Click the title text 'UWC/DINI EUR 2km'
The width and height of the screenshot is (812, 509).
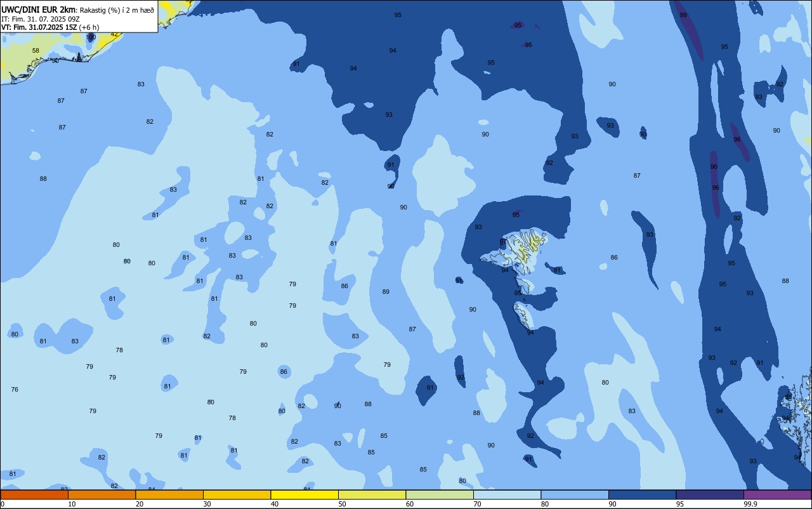tap(39, 10)
